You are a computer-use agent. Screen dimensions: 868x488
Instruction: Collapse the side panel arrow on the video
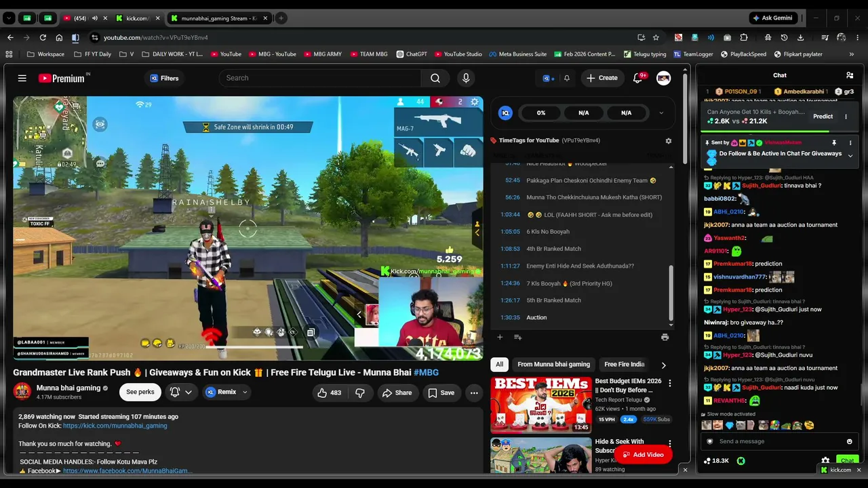[477, 232]
